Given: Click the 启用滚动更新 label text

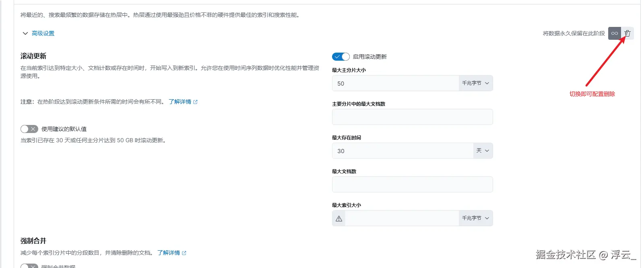Looking at the screenshot, I should pyautogui.click(x=370, y=57).
